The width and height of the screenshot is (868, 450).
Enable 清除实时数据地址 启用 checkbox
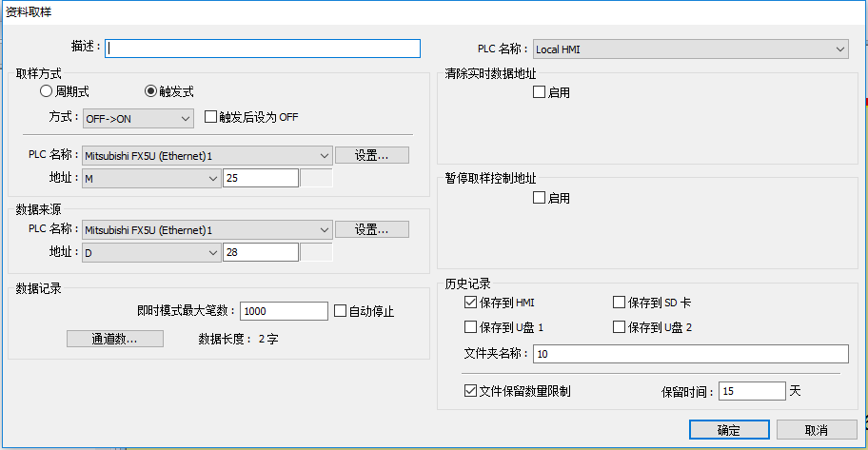[x=539, y=92]
